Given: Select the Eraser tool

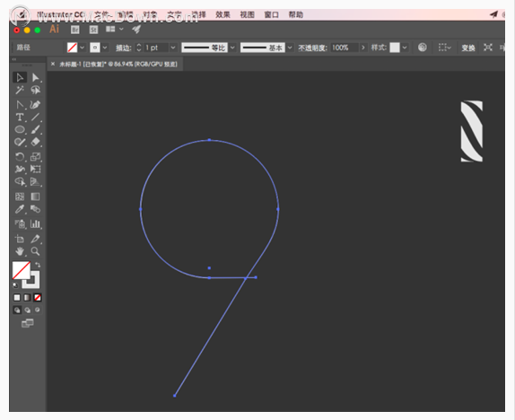Looking at the screenshot, I should point(35,142).
